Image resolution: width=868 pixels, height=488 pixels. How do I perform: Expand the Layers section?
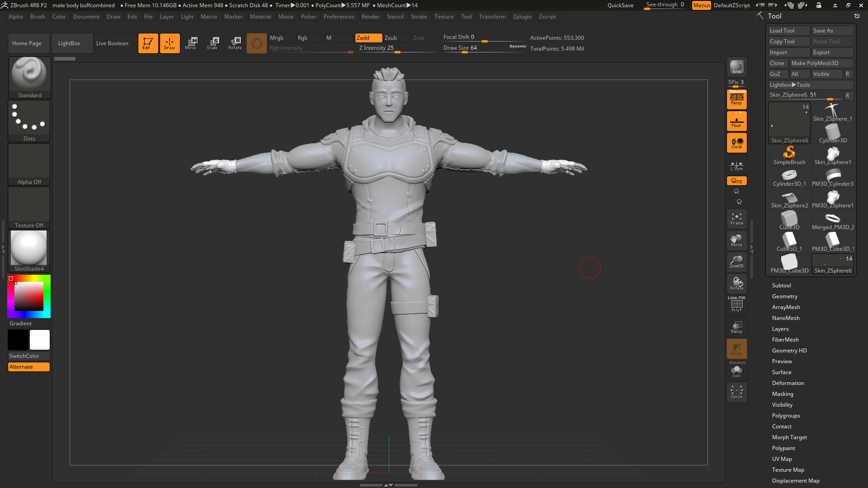780,329
